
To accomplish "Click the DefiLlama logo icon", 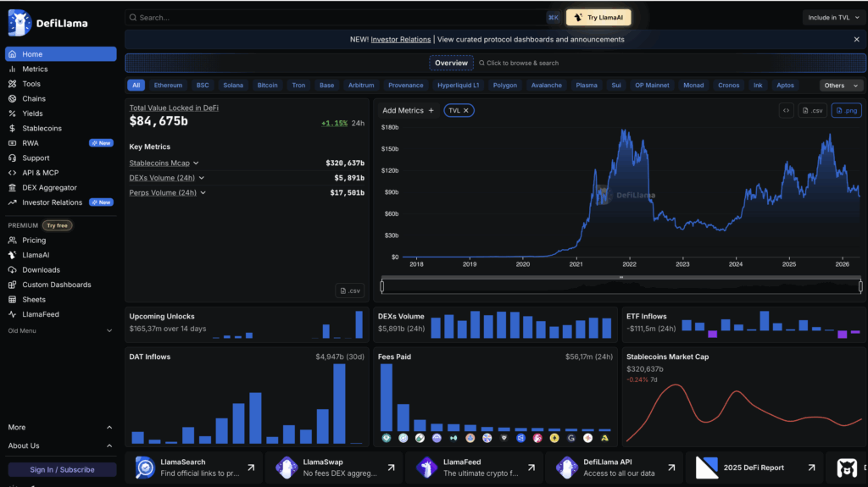I will 19,23.
